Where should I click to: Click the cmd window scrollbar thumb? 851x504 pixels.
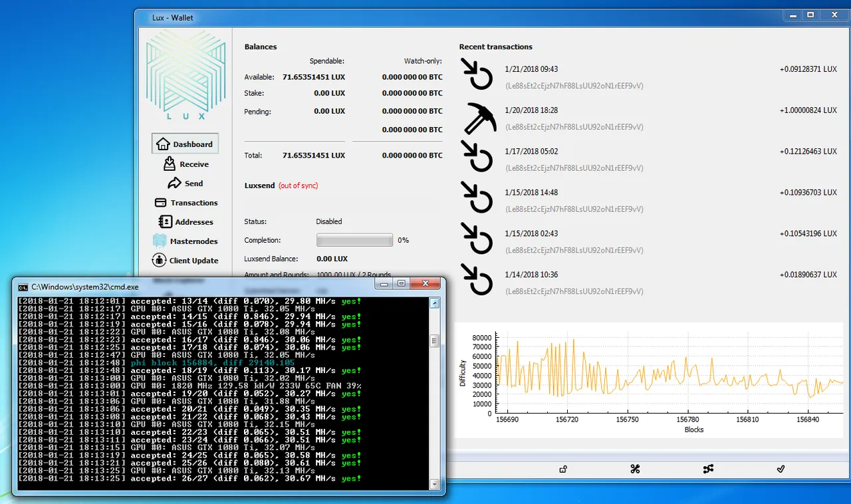tap(435, 341)
